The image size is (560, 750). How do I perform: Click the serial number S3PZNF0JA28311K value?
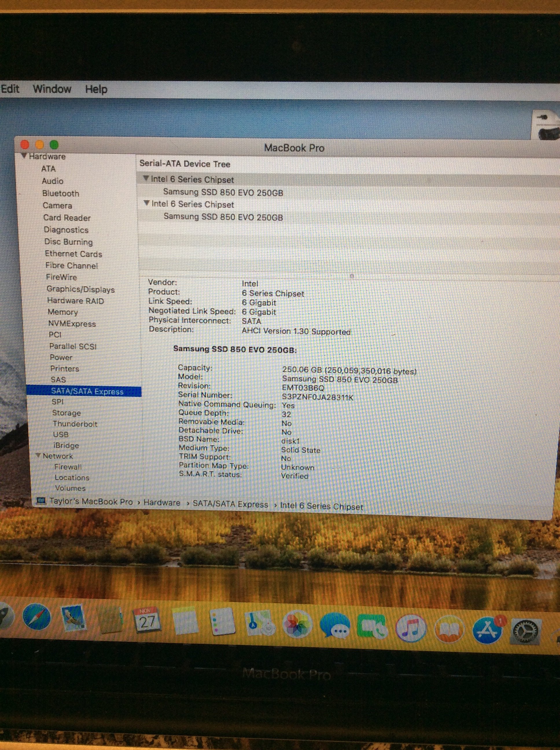point(317,397)
